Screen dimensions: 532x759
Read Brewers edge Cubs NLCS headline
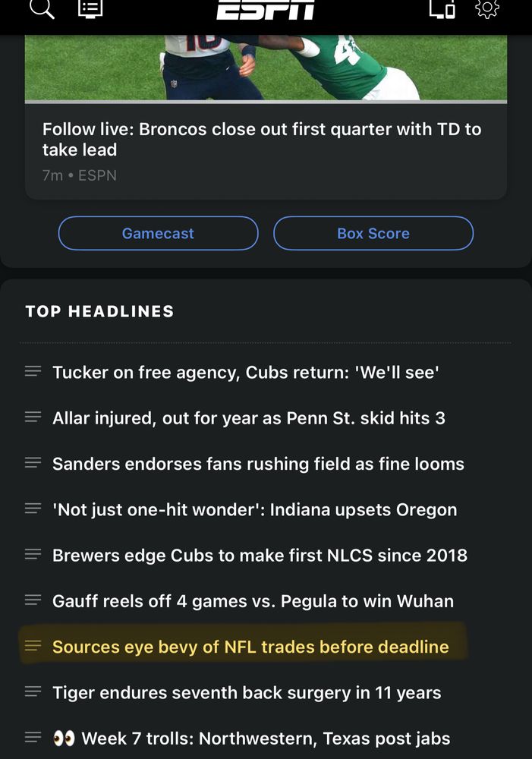point(260,556)
